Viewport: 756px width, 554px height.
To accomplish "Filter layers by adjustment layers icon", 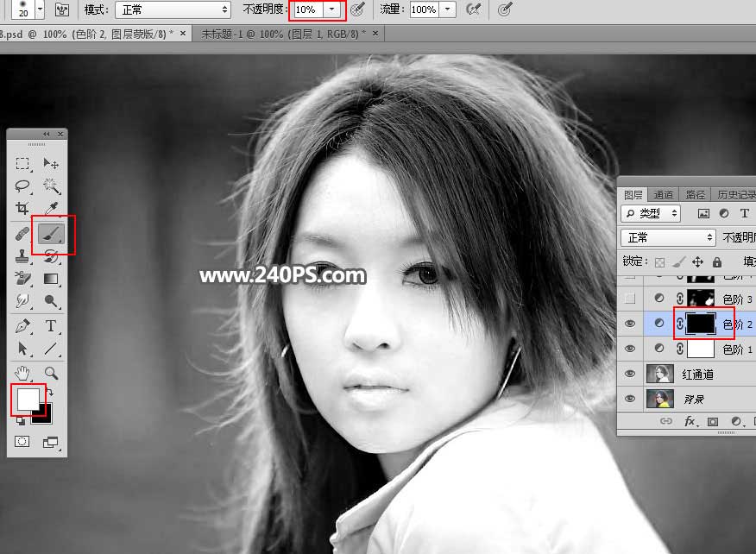I will [724, 213].
